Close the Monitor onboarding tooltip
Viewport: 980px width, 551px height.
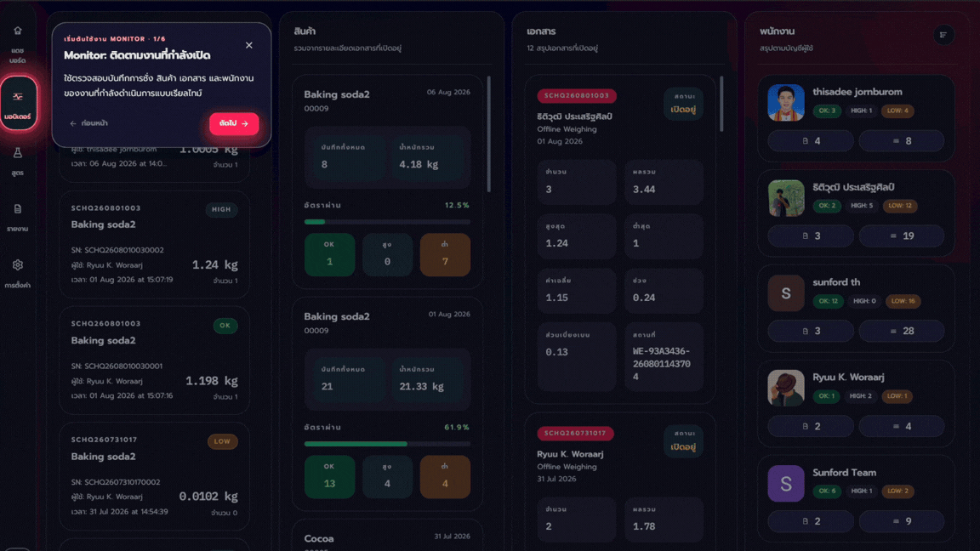[248, 45]
